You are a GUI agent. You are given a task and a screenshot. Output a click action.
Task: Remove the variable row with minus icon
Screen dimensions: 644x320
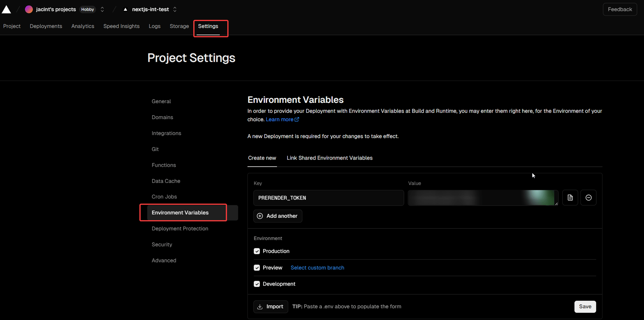coord(588,198)
